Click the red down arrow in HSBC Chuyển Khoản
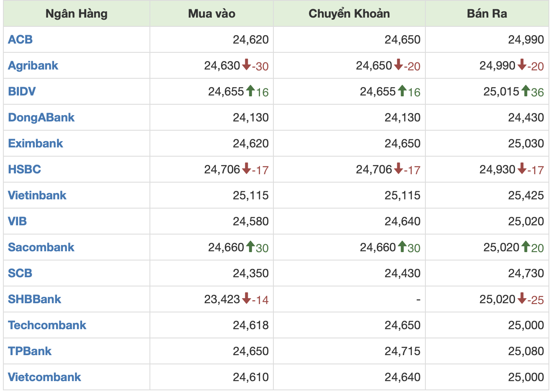The height and width of the screenshot is (392, 551). point(398,168)
